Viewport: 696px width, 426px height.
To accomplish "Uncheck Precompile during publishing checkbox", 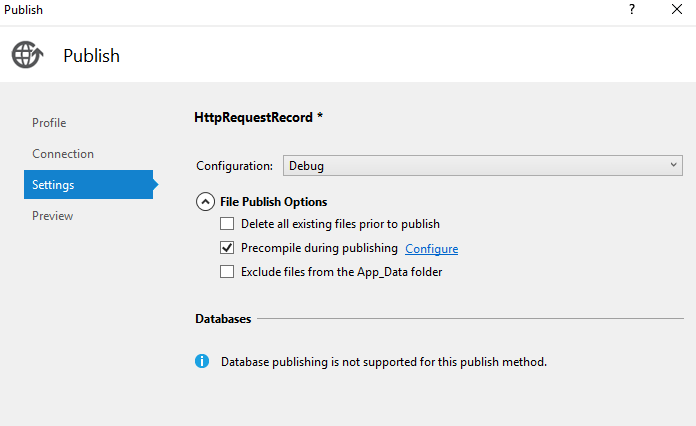I will click(227, 248).
